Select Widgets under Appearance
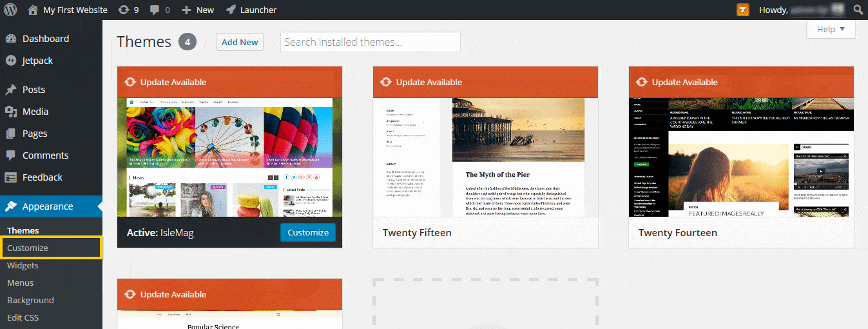Viewport: 868px width, 329px height. coord(23,265)
